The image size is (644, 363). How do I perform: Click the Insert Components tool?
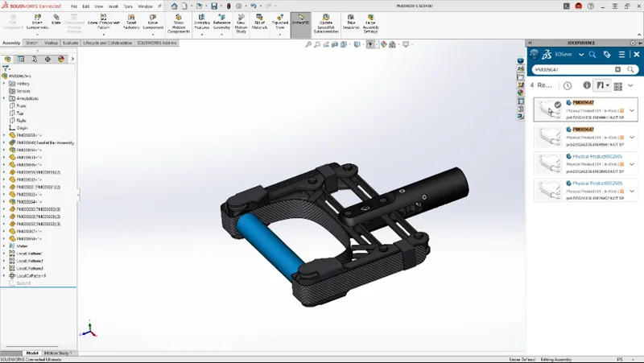click(x=37, y=22)
